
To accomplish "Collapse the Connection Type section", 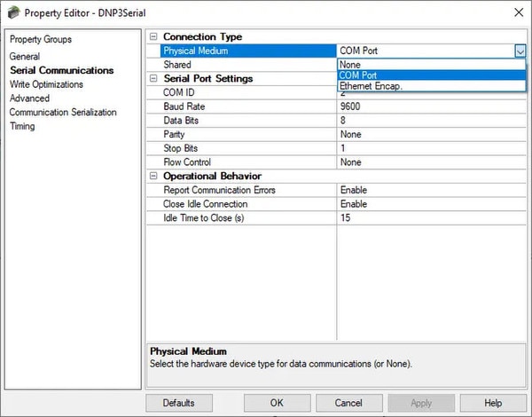I will 153,36.
